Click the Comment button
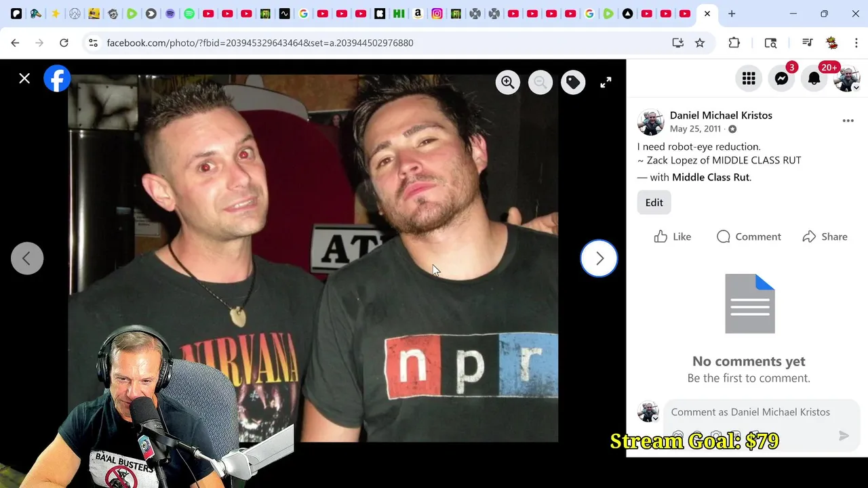 (749, 237)
